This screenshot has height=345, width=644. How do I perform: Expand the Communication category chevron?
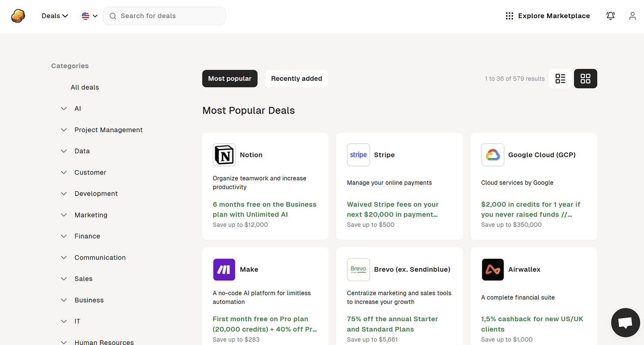click(64, 258)
